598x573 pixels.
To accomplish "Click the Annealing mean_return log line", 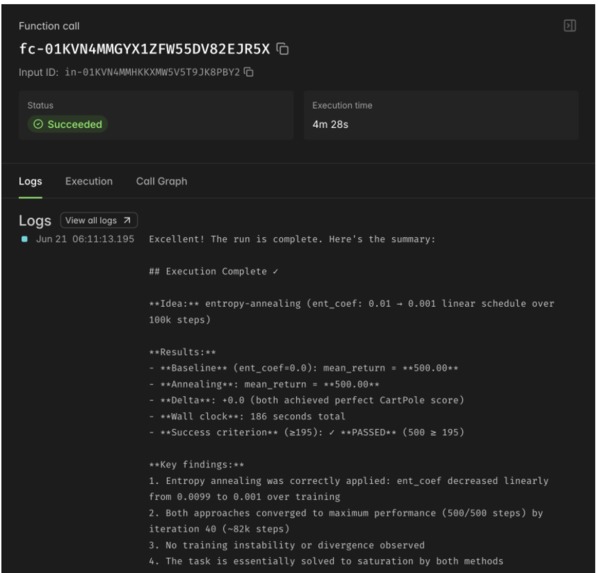I will [x=264, y=384].
